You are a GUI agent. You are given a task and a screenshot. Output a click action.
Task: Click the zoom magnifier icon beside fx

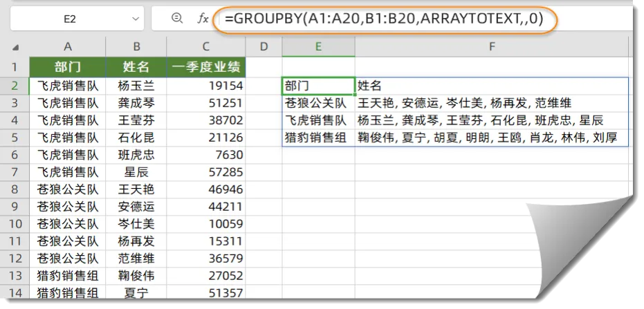[177, 18]
